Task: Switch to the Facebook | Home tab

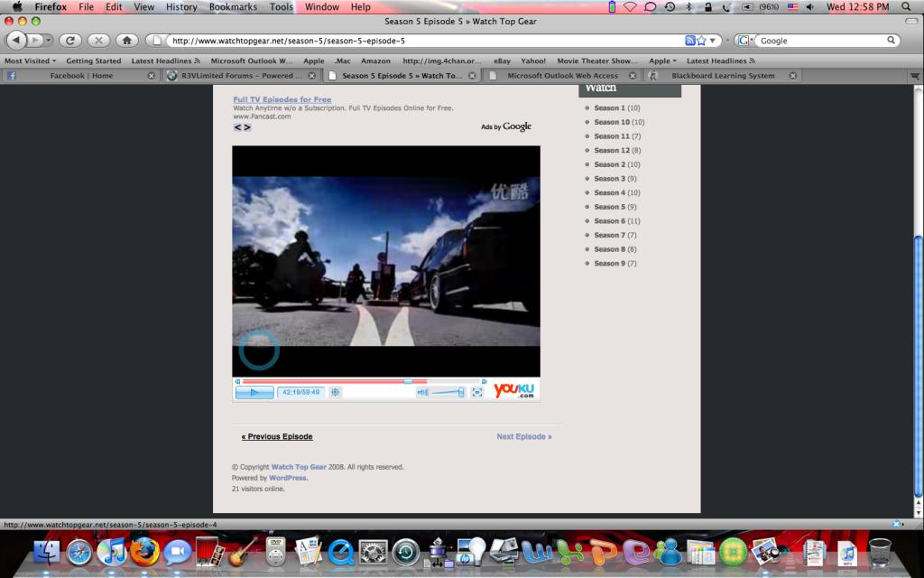Action: pyautogui.click(x=81, y=76)
